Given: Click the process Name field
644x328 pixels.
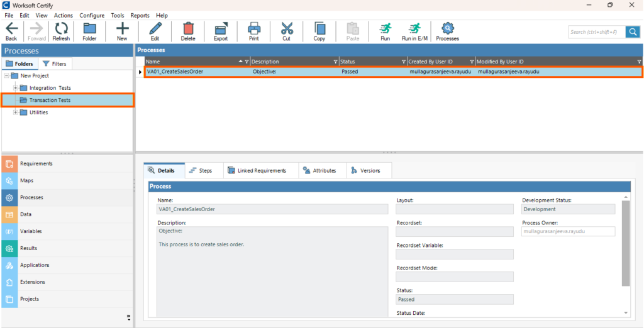Looking at the screenshot, I should pyautogui.click(x=272, y=209).
